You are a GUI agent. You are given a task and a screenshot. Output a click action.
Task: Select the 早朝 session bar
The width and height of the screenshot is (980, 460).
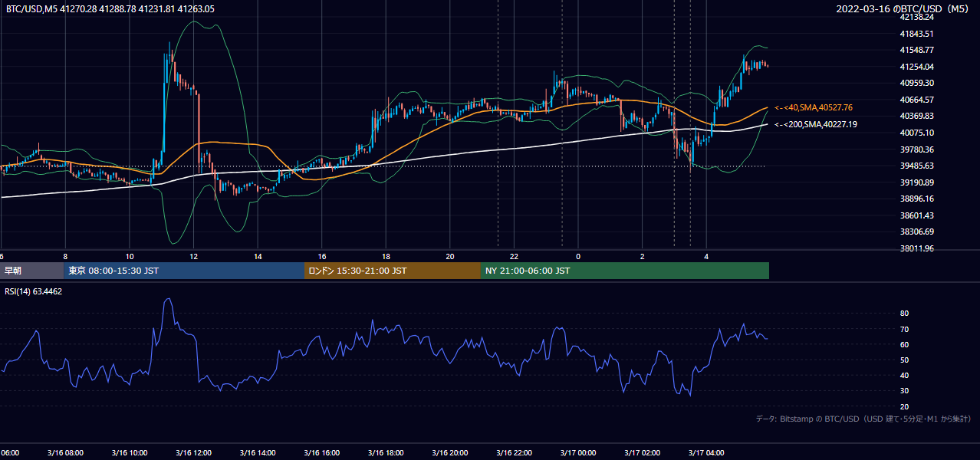point(31,271)
